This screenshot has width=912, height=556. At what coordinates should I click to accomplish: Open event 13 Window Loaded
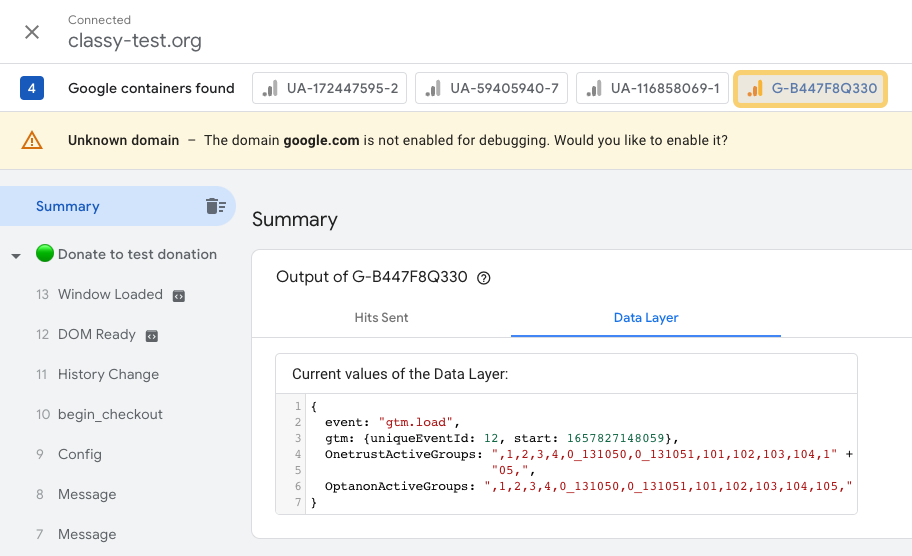[x=111, y=294]
